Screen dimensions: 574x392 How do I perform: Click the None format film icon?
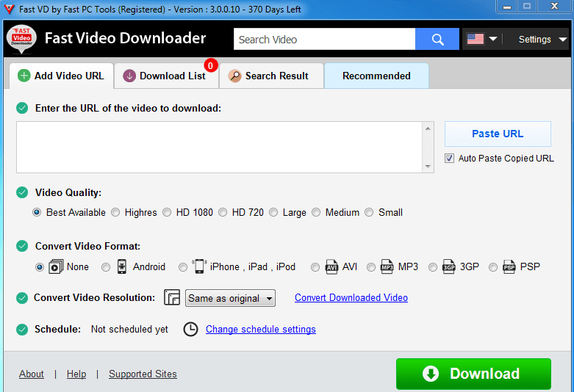[x=56, y=266]
